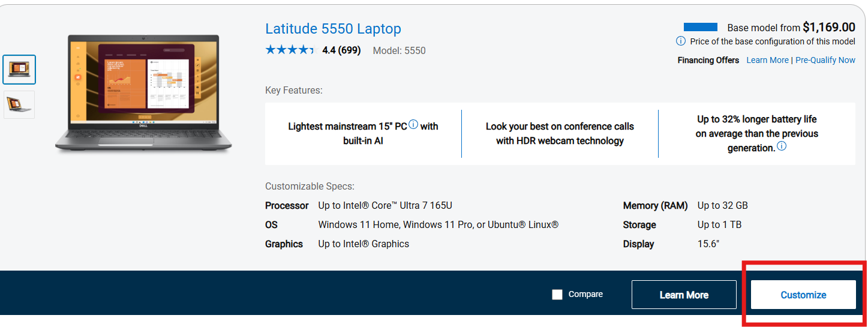Click the $1,169.00 base model price
The height and width of the screenshot is (327, 868).
[x=829, y=27]
